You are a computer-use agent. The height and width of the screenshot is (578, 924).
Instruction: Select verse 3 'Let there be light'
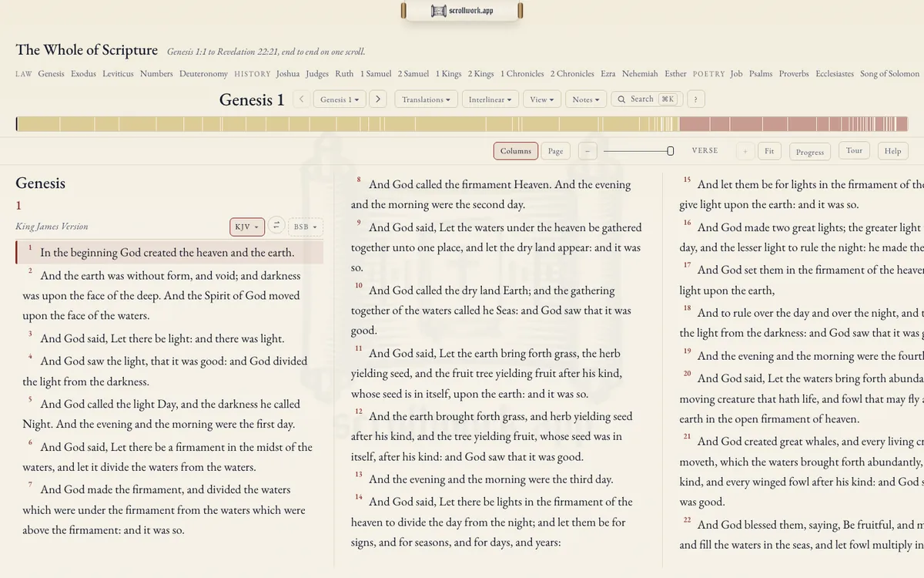coord(162,338)
